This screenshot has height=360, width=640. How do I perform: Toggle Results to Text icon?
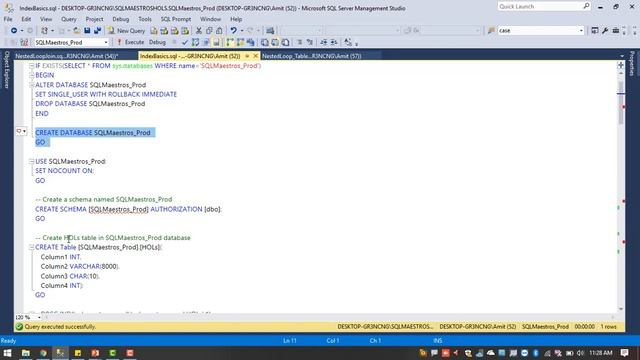pyautogui.click(x=265, y=42)
